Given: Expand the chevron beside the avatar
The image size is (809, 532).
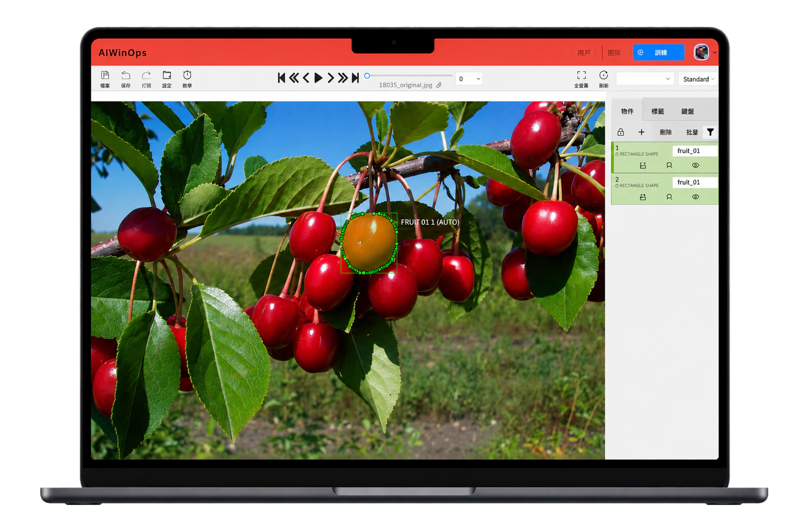Looking at the screenshot, I should (x=715, y=52).
